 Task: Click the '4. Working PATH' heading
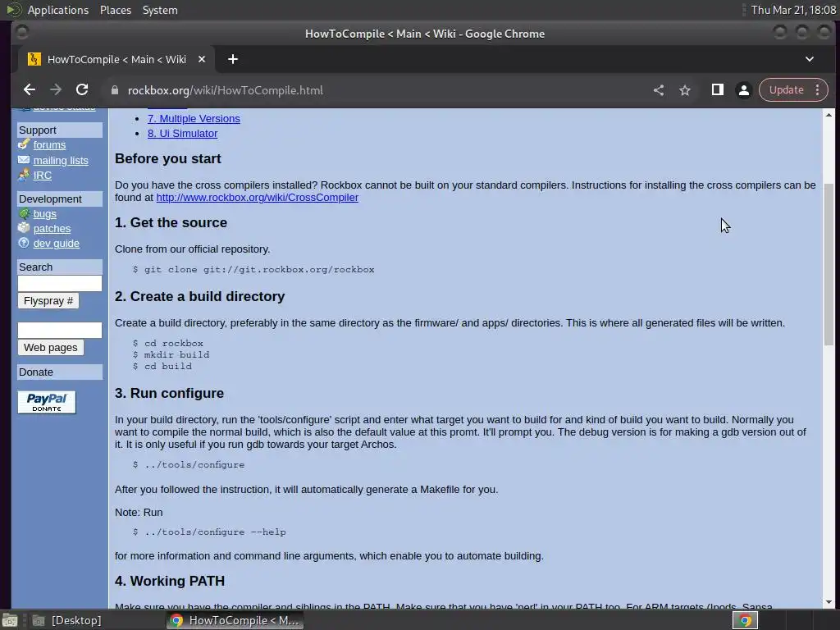point(170,581)
